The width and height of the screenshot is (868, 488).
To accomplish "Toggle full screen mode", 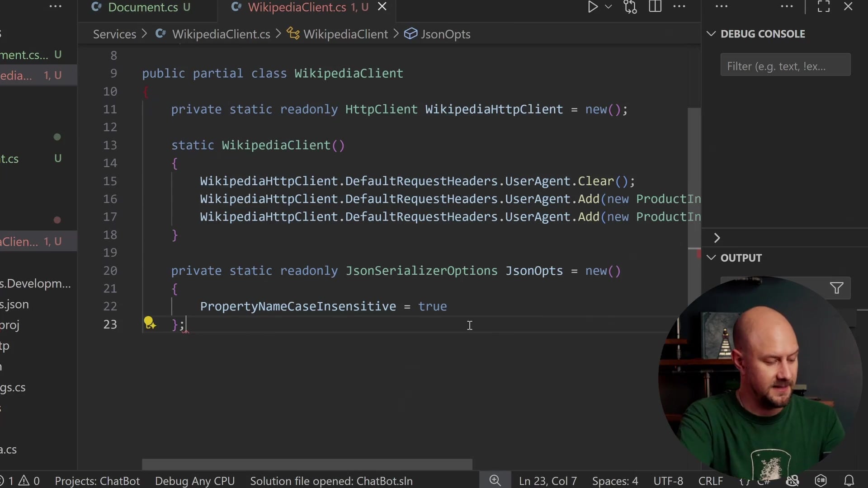I will 823,6.
